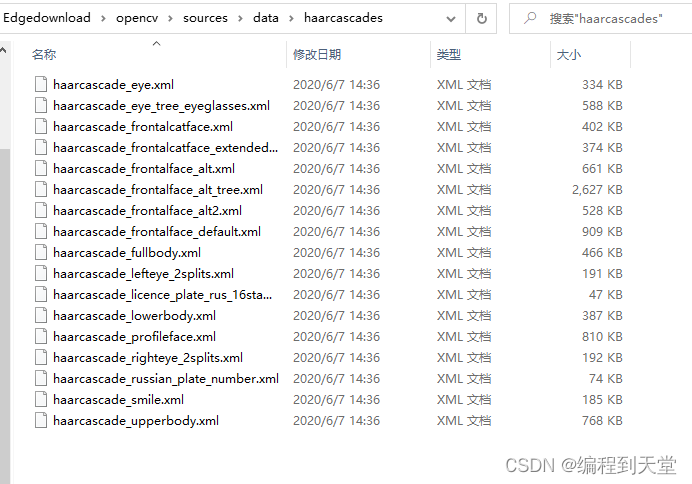Viewport: 692px width, 484px height.
Task: Click the 47 KB size value
Action: (606, 295)
